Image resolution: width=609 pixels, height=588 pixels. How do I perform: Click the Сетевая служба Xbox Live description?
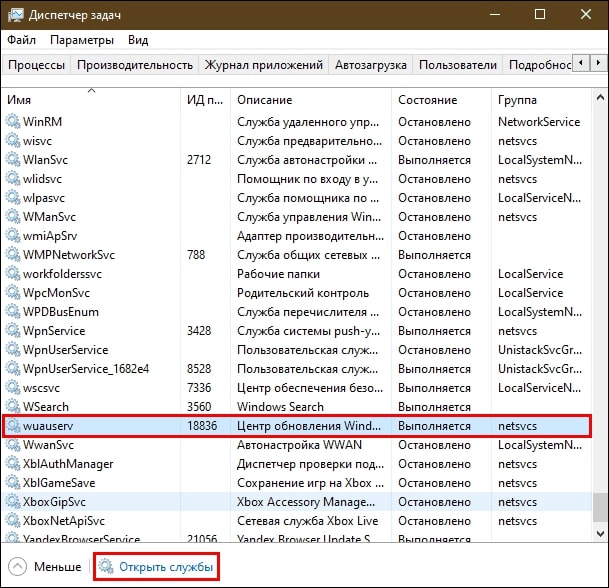(307, 521)
